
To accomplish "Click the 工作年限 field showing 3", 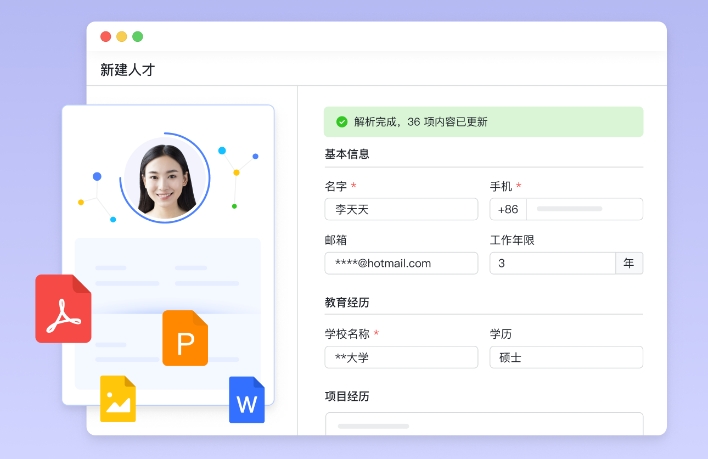I will [x=551, y=263].
